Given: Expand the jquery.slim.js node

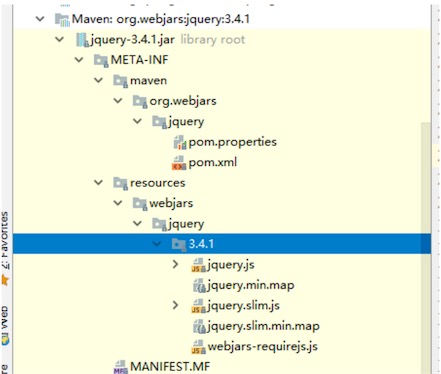Looking at the screenshot, I should click(x=175, y=305).
